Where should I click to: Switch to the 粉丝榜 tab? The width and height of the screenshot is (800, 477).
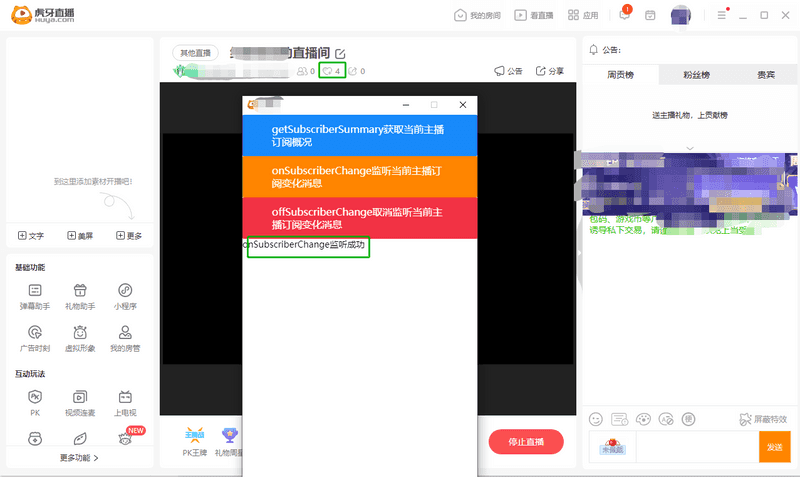coord(696,74)
